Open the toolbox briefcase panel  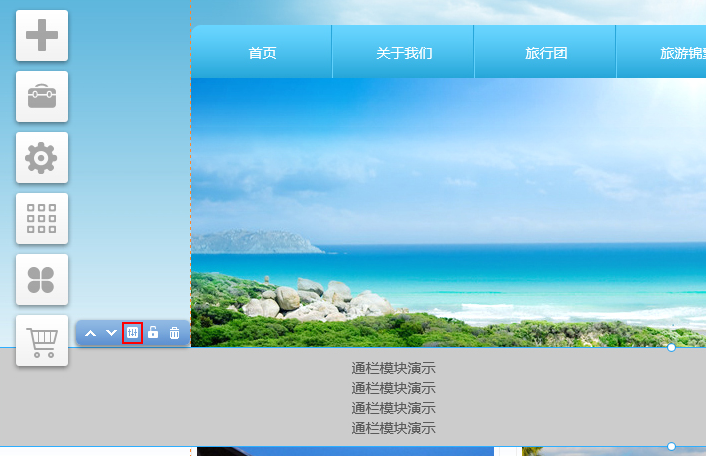[42, 97]
